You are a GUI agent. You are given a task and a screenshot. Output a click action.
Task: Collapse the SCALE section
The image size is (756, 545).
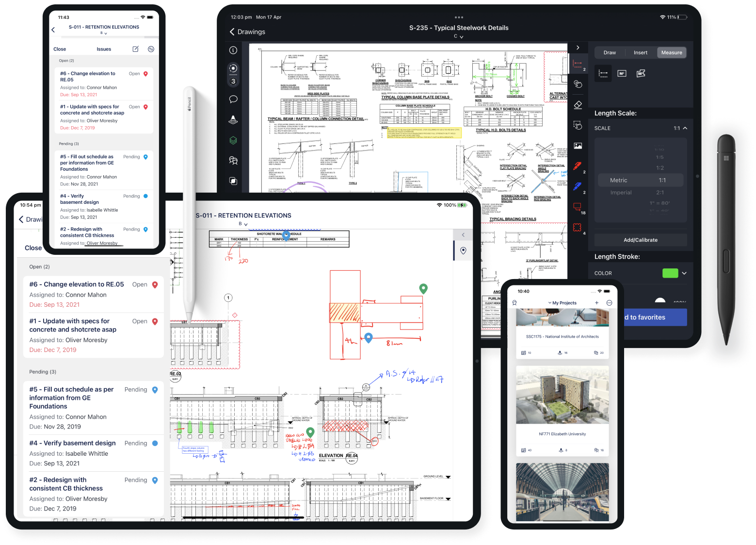(x=684, y=128)
